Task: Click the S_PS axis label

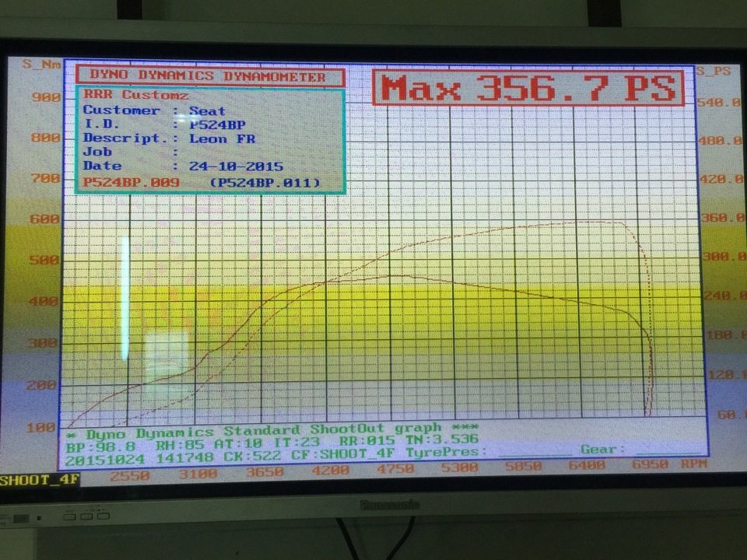Action: 713,72
